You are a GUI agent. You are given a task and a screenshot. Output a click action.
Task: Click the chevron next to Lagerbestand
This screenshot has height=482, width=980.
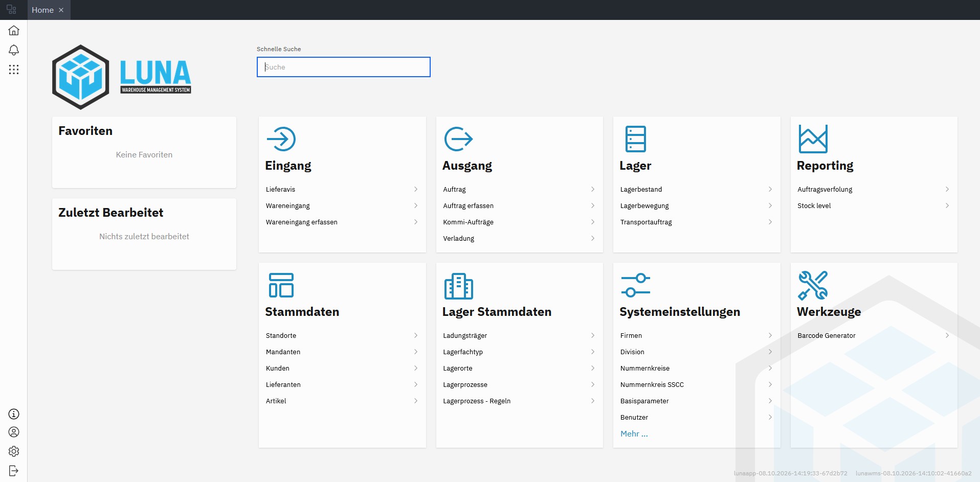(x=770, y=189)
